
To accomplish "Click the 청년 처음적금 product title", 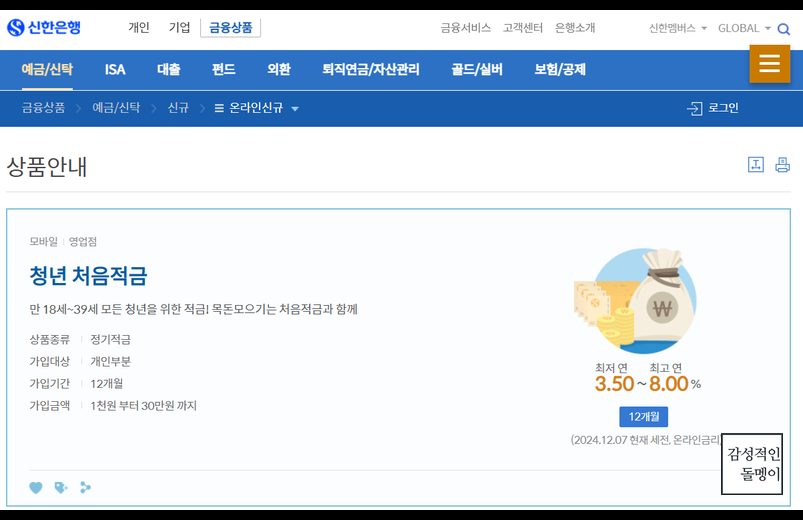I will click(88, 276).
